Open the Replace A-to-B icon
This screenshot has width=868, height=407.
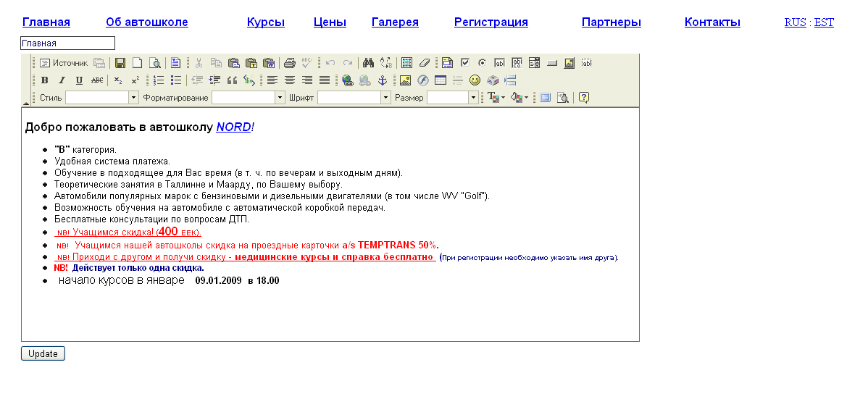pos(386,63)
